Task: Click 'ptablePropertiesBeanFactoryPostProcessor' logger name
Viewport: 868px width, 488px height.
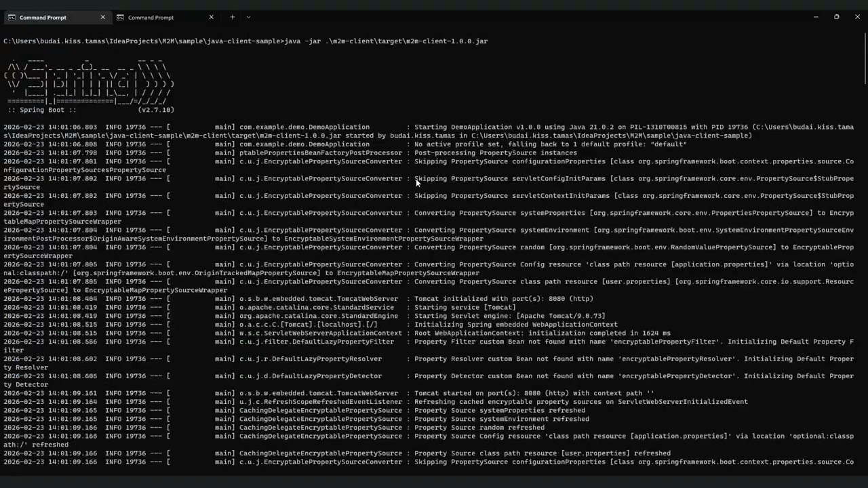Action: (x=321, y=153)
